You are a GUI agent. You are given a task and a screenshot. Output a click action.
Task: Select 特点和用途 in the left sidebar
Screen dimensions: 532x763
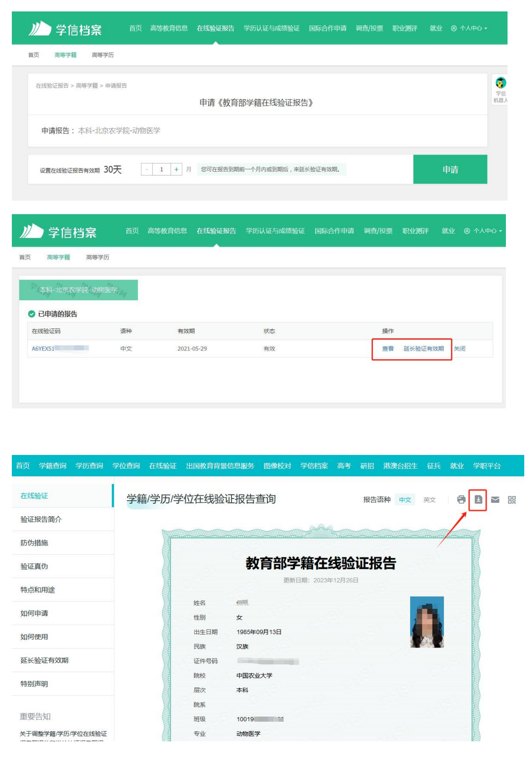[x=63, y=590]
